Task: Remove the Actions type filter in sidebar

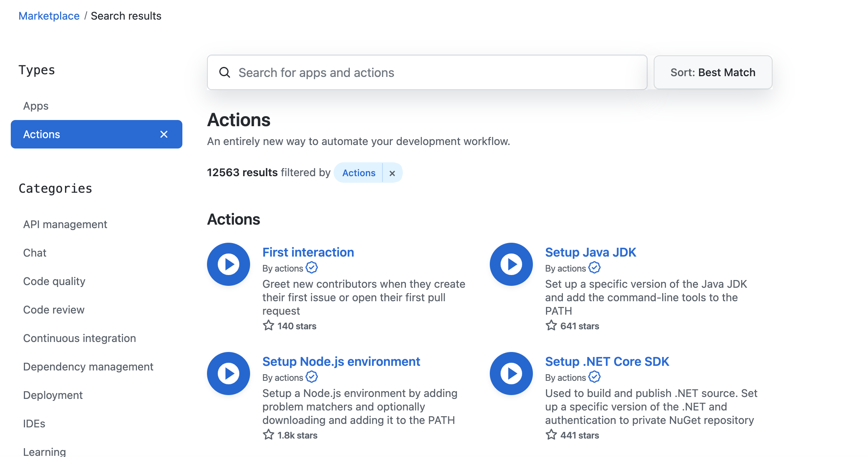Action: pos(164,134)
